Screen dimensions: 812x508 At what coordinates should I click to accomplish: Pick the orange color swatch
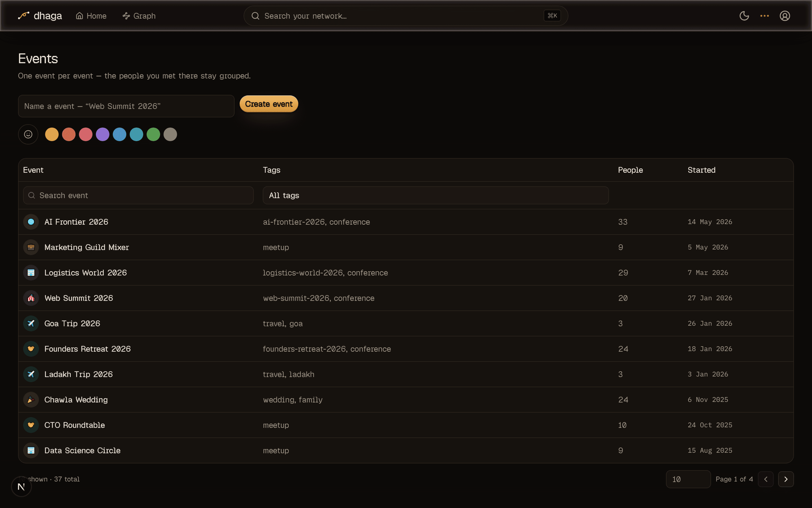pyautogui.click(x=52, y=134)
